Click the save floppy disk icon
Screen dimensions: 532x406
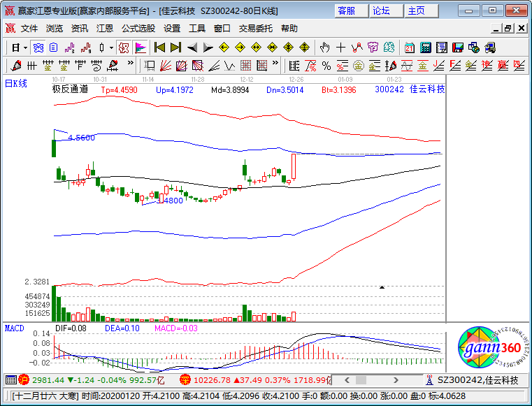tap(457, 48)
